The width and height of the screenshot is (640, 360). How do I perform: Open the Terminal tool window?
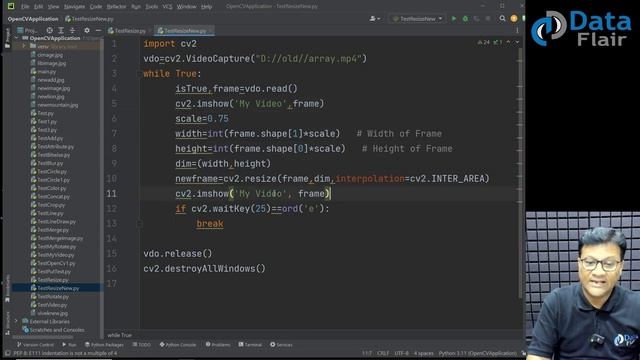pyautogui.click(x=250, y=345)
